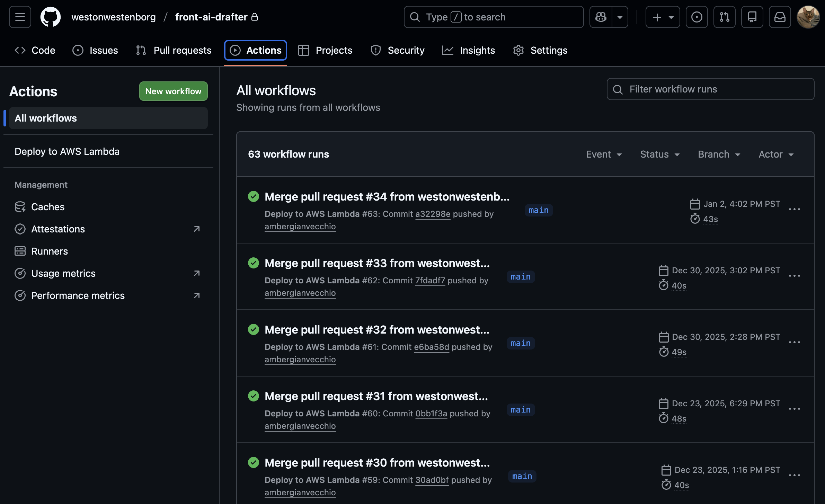
Task: Open Usage metrics in new tab
Action: [63, 273]
